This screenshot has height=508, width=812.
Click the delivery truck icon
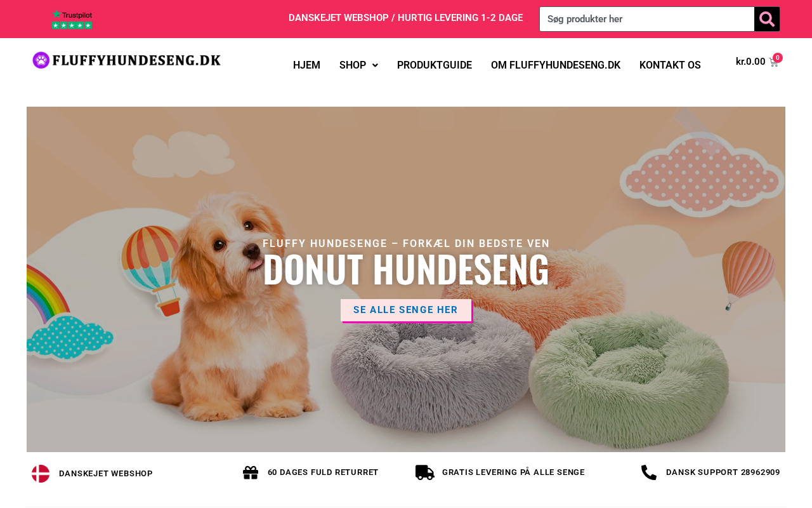[425, 472]
